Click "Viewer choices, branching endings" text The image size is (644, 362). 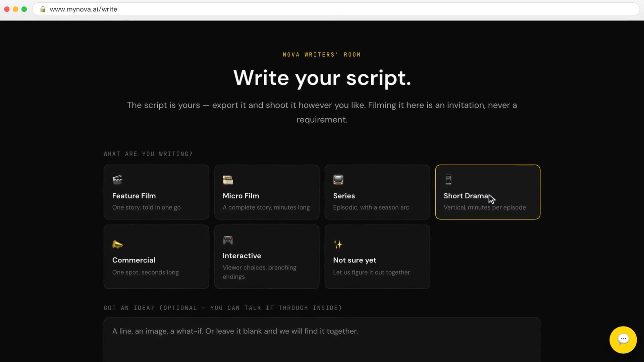(259, 272)
